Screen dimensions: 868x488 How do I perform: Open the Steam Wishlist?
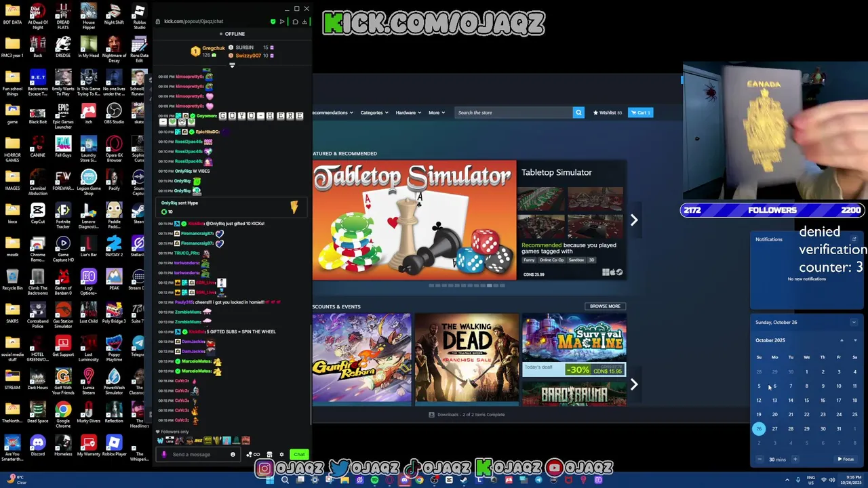[x=607, y=113]
